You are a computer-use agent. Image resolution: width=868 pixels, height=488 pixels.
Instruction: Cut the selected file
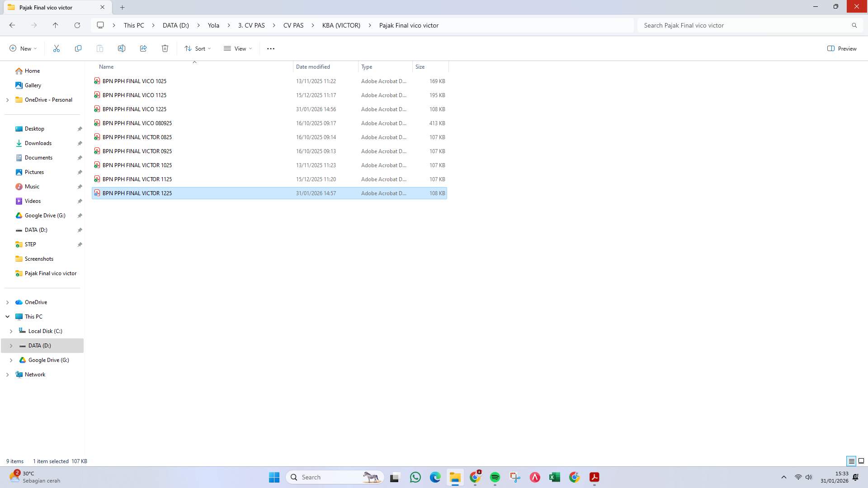tap(57, 48)
